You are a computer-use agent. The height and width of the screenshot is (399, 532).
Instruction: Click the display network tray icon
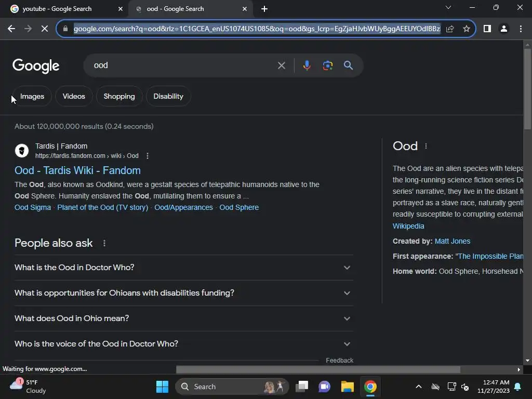coord(451,387)
